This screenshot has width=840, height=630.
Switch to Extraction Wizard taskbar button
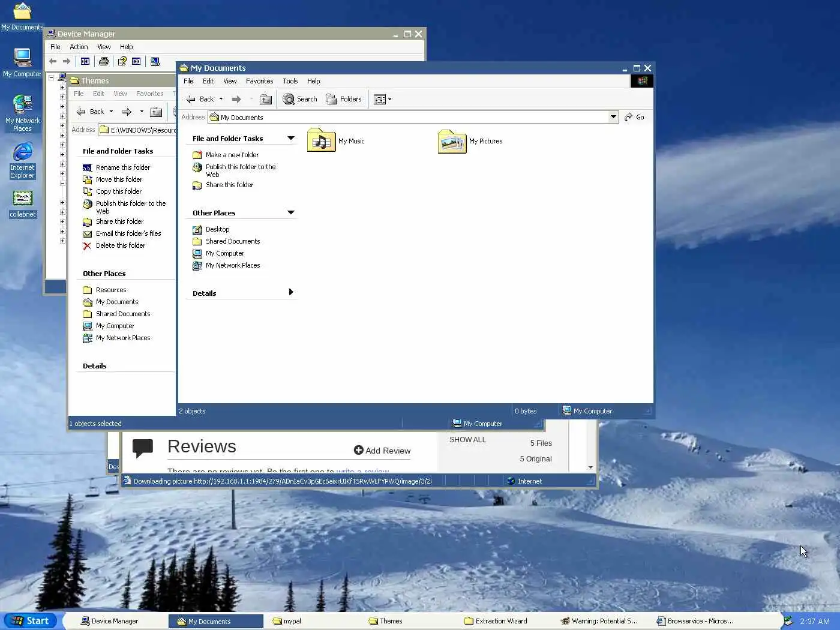(x=504, y=621)
